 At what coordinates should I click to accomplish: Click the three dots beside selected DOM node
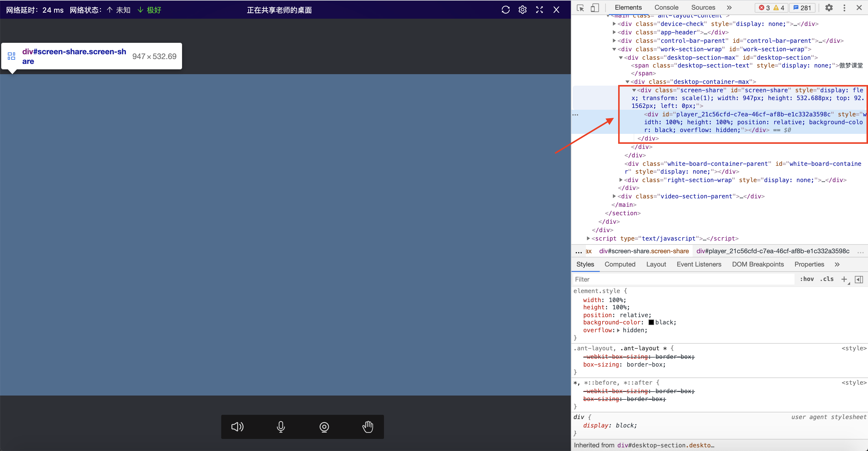click(x=575, y=115)
